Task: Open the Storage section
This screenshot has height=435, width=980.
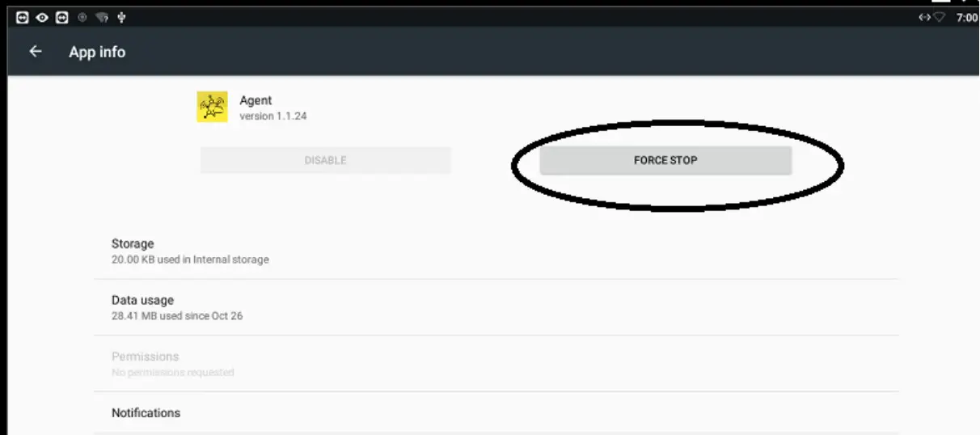Action: coord(496,251)
